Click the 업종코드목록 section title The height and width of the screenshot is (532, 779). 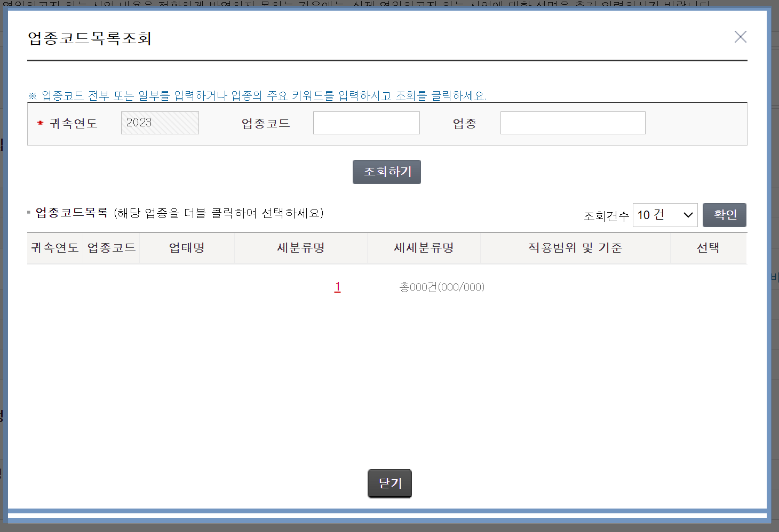71,213
